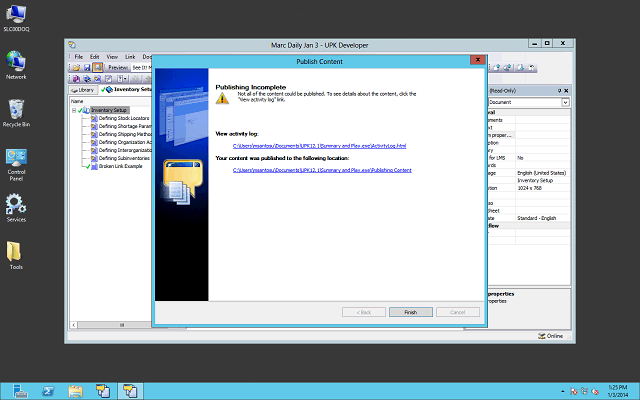Screen dimensions: 640x400
Task: Open the View menu
Action: [x=112, y=57]
